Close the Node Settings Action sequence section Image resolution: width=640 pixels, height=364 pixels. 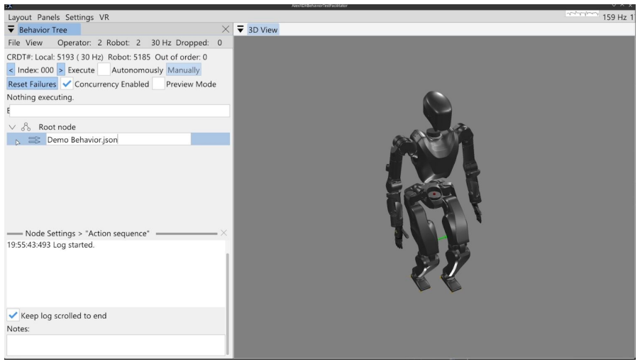click(x=224, y=233)
